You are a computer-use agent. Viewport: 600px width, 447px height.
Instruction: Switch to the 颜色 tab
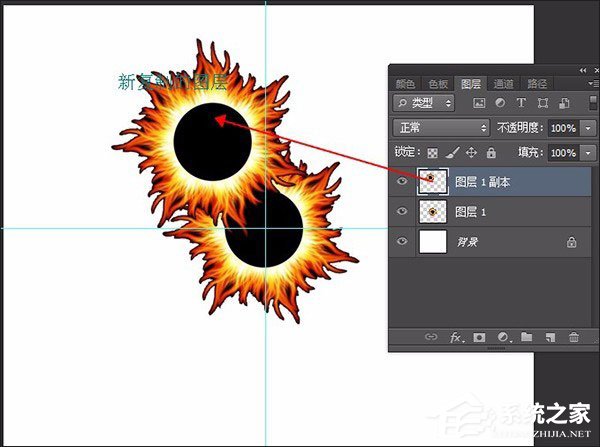[405, 83]
